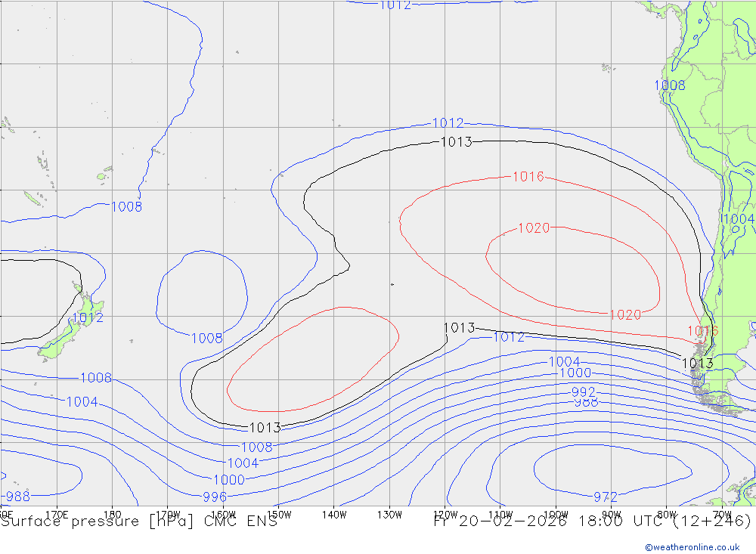Click the 1008 label directly above 1004 at 150W
Viewport: 756px width, 554px height.
pyautogui.click(x=257, y=447)
